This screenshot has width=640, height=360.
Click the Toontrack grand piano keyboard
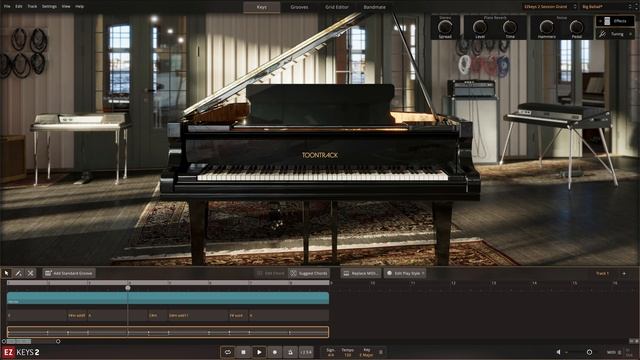[322, 173]
